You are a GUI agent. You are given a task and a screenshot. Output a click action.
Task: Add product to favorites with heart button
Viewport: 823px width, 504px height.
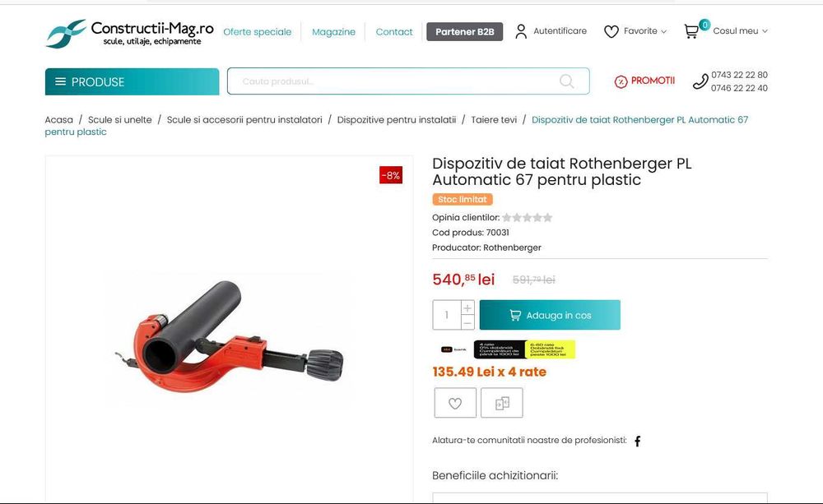pyautogui.click(x=455, y=403)
